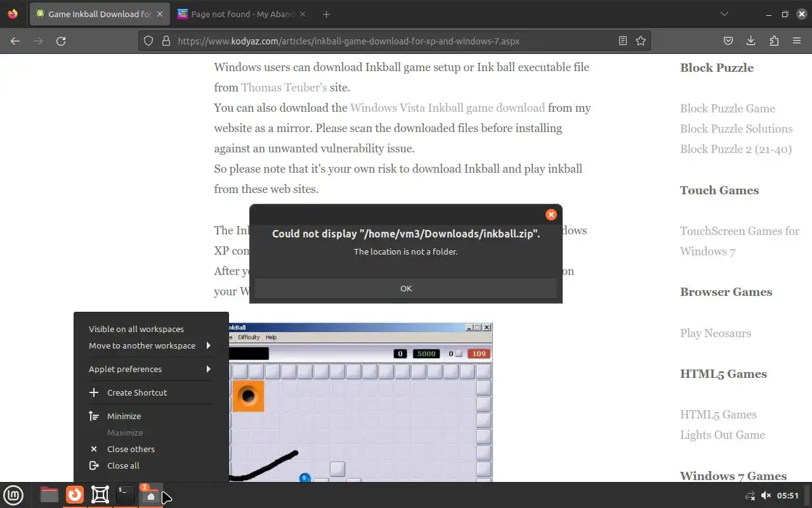Choose Close all from context menu
Viewport: 812px width, 508px height.
(x=151, y=465)
